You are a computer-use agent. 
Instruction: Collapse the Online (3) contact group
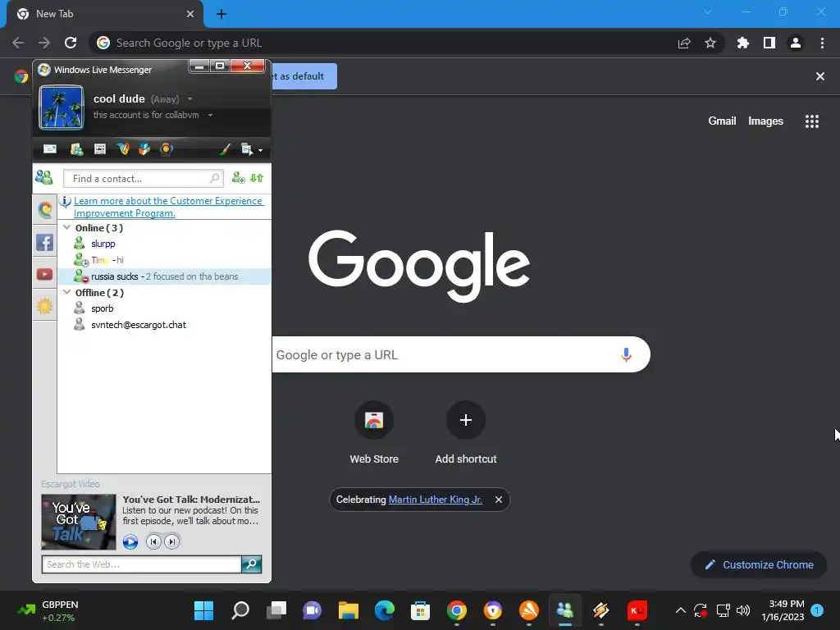(x=67, y=227)
